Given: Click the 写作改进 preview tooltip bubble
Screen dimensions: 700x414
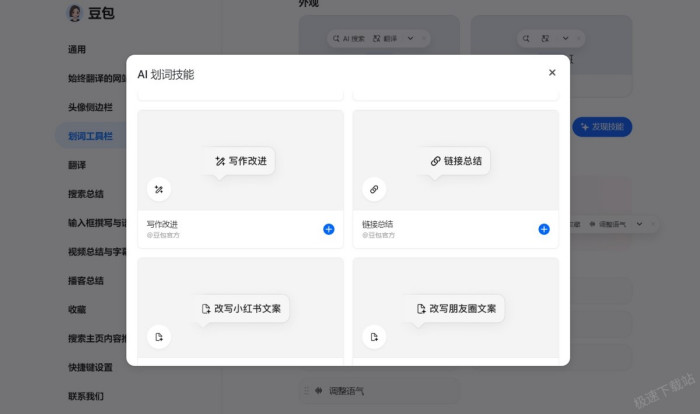Looking at the screenshot, I should coord(241,161).
